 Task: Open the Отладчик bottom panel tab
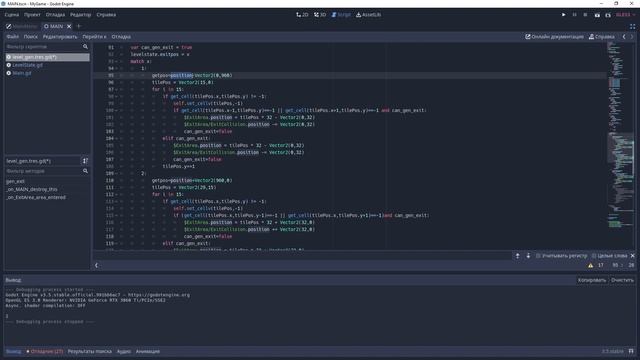44,351
